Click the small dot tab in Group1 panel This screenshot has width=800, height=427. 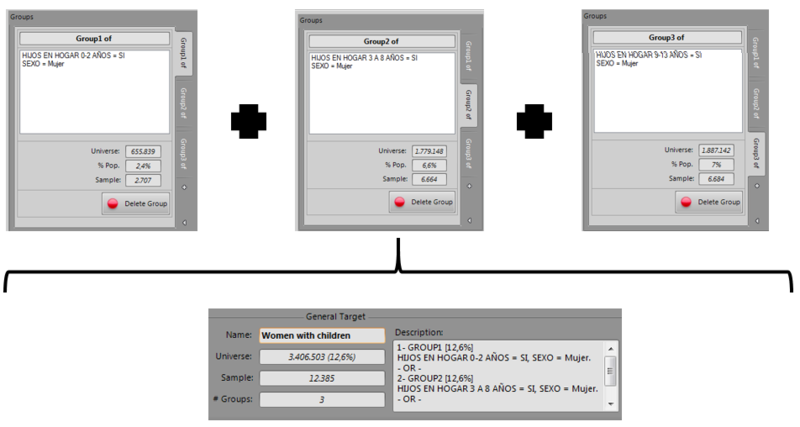(x=184, y=186)
